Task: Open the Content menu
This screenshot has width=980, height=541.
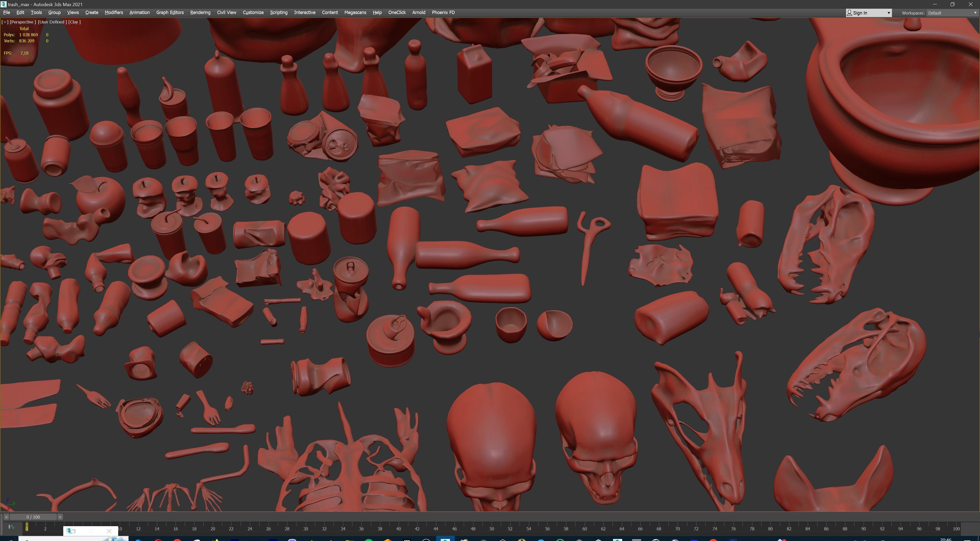Action: 330,13
